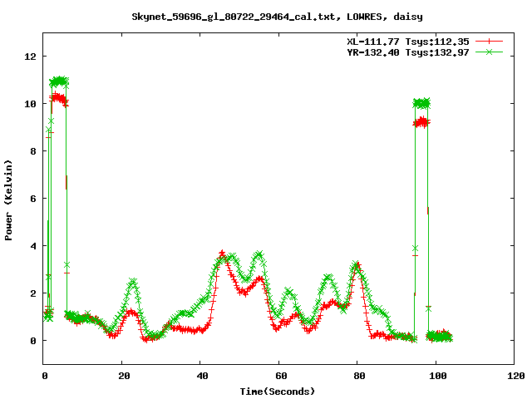Click the Power (Kelvin) y-axis label

click(x=8, y=200)
